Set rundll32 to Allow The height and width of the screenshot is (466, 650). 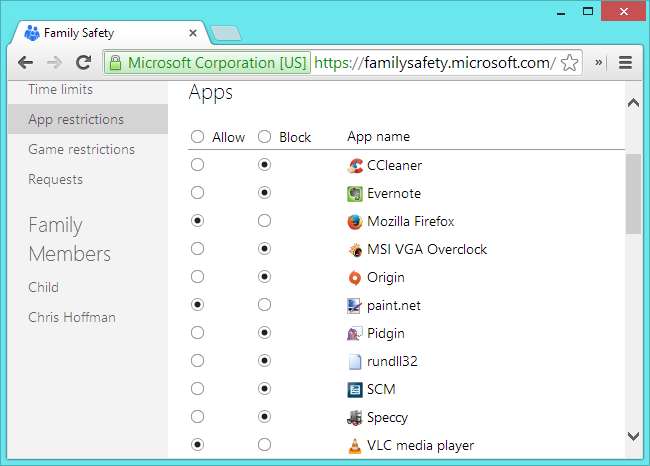pyautogui.click(x=197, y=361)
